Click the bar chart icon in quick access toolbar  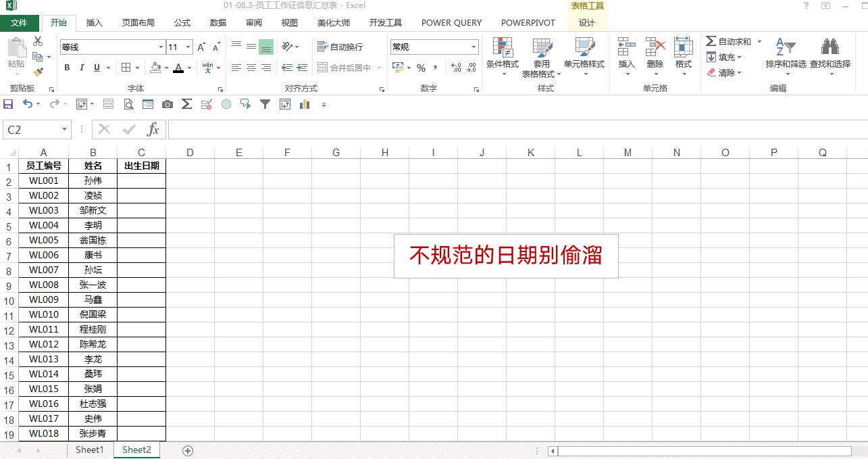coord(305,104)
